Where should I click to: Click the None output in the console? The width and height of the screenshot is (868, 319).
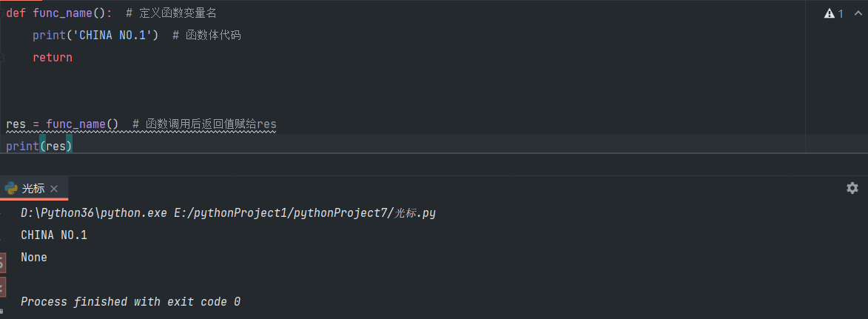pos(34,258)
